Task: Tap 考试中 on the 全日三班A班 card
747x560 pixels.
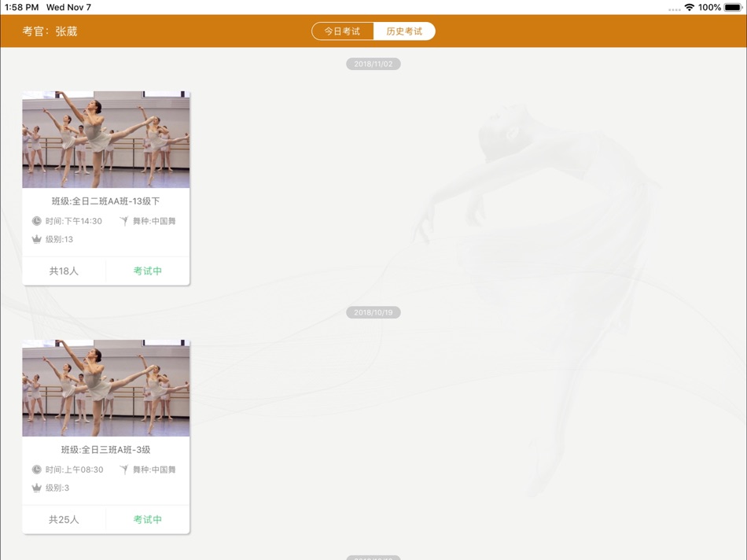Action: (x=147, y=519)
